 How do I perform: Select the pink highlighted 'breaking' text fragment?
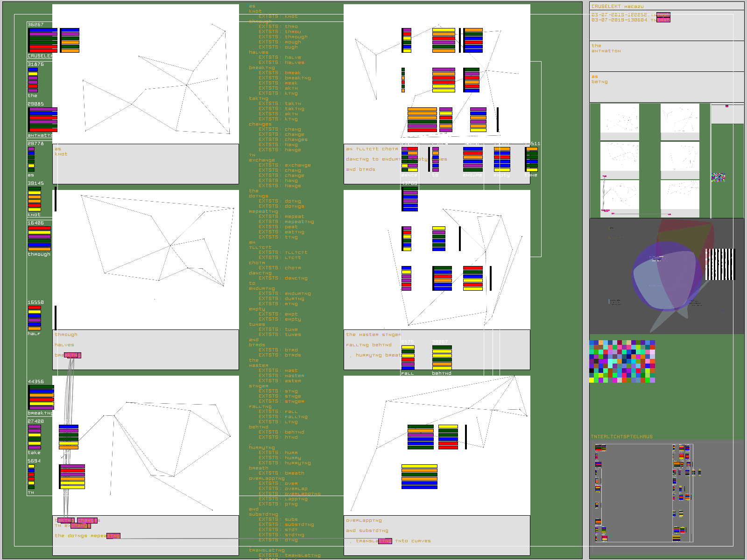point(72,355)
